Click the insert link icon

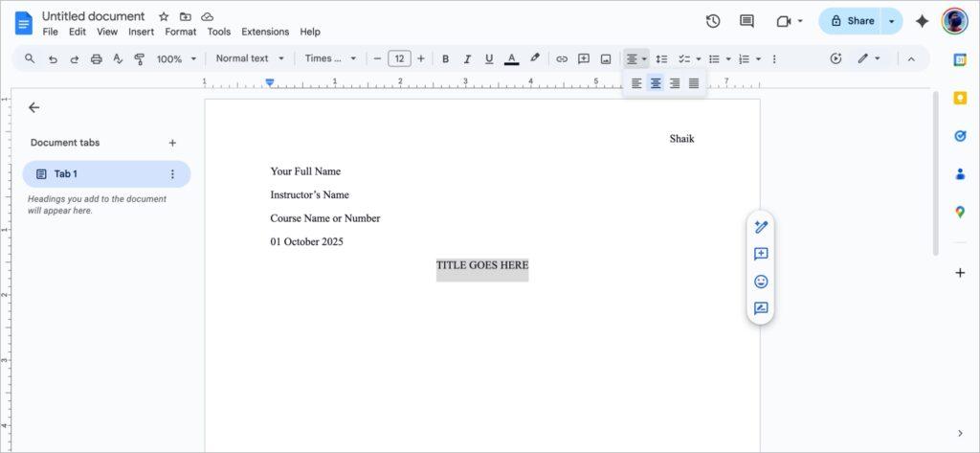coord(562,58)
